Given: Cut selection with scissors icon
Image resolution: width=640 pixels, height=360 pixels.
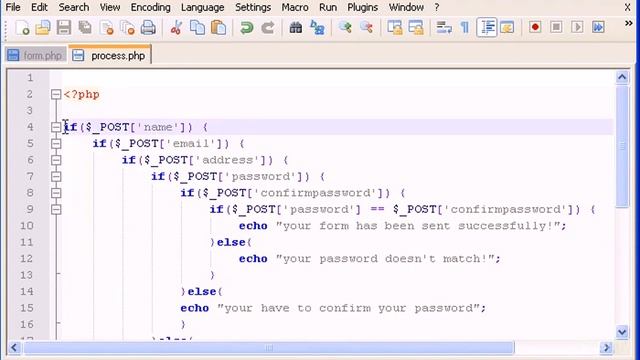Looking at the screenshot, I should pos(176,28).
